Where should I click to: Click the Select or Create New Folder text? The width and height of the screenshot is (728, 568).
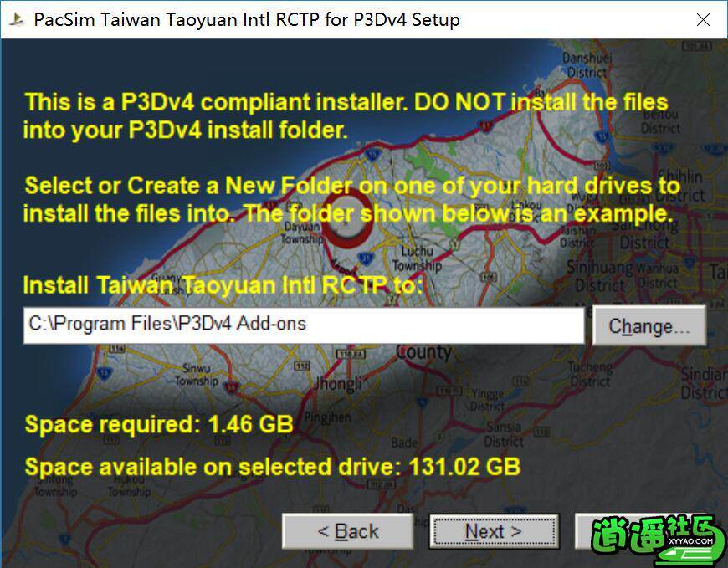351,200
